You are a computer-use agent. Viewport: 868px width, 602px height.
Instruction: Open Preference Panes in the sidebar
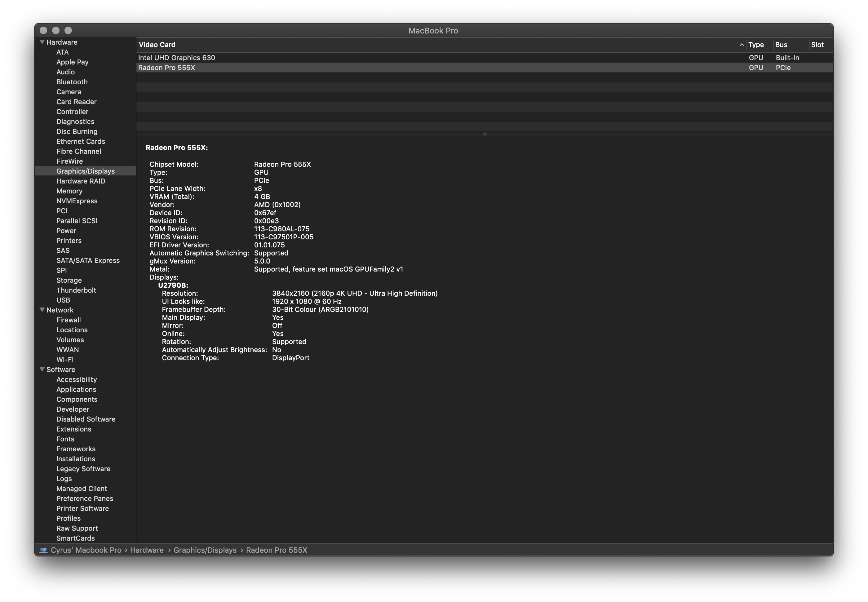85,498
